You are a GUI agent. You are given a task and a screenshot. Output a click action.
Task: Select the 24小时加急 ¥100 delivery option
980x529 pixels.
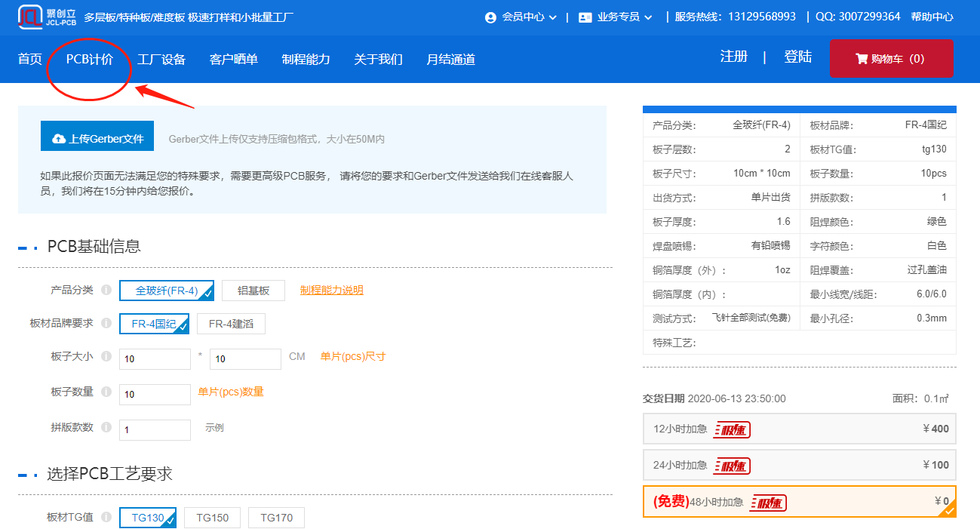tap(799, 465)
